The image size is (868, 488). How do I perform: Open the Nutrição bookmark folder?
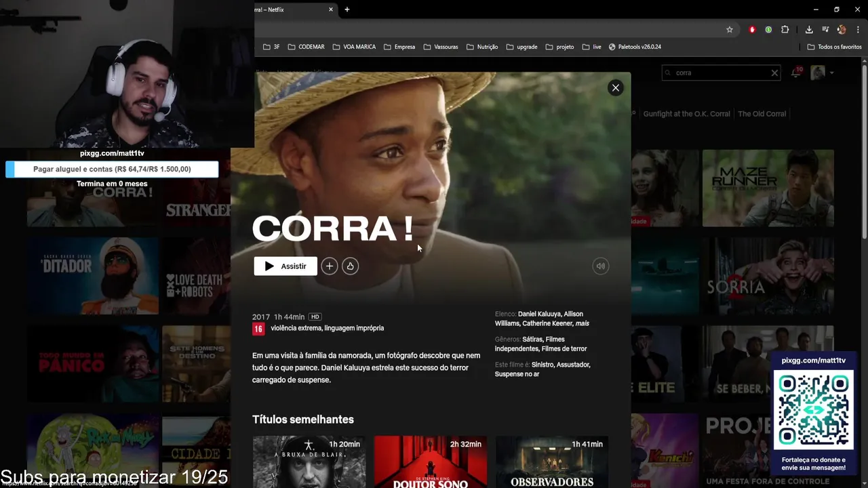click(x=482, y=47)
